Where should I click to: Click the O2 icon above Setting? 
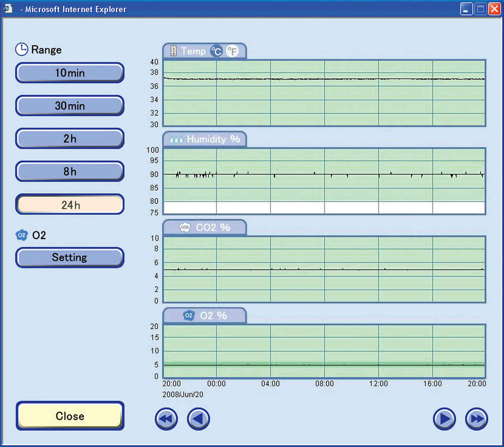[21, 235]
